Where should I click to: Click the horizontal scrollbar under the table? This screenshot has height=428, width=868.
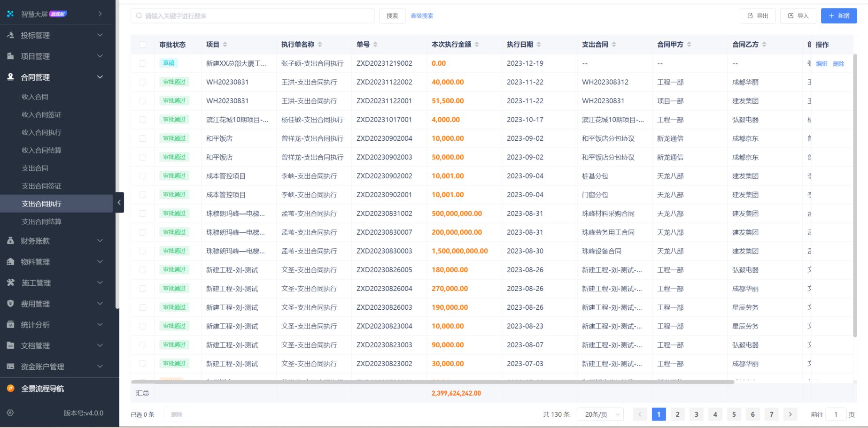pyautogui.click(x=432, y=382)
